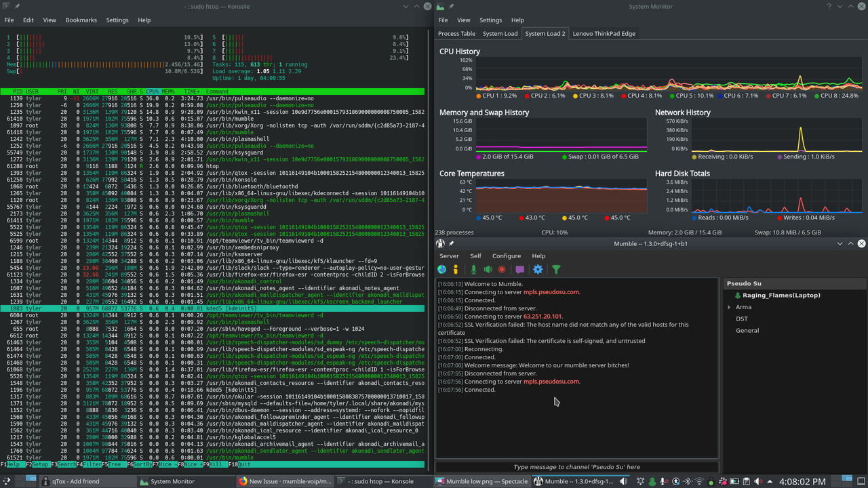Open the Lenovo ThinkPad Edge tab

pyautogui.click(x=604, y=33)
